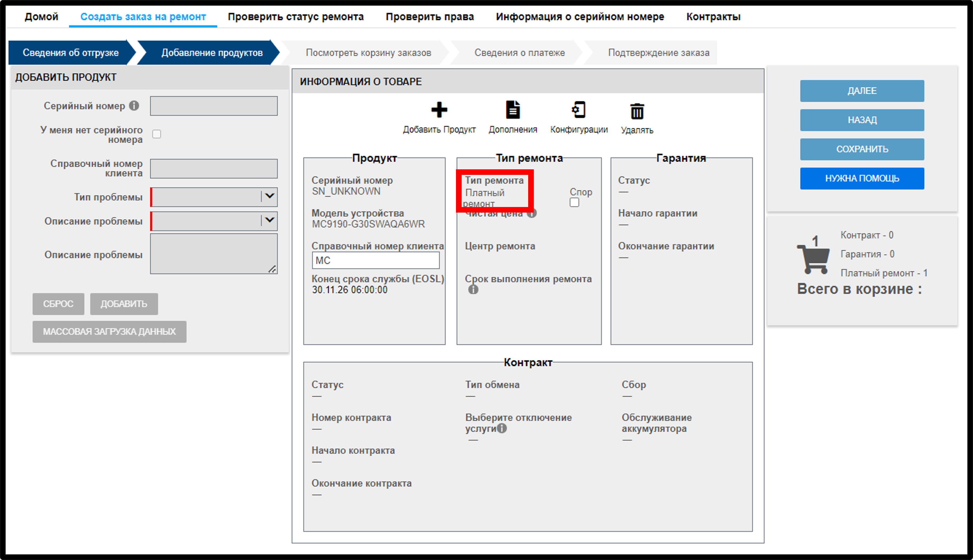
Task: Open the Проверить права tab
Action: (430, 16)
